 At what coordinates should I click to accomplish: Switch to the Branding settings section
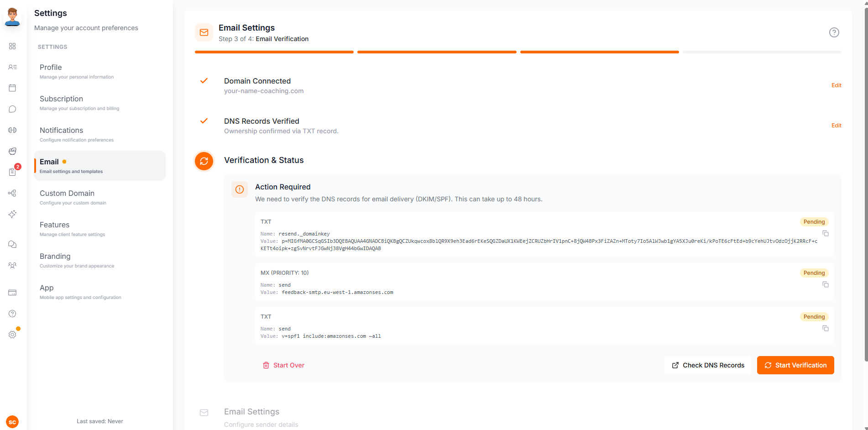(x=55, y=256)
